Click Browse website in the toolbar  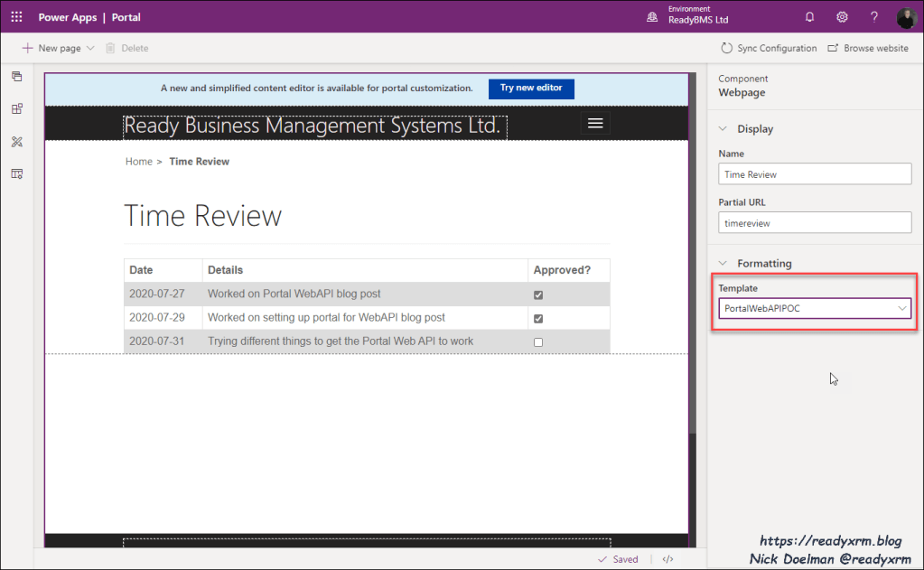pos(868,48)
